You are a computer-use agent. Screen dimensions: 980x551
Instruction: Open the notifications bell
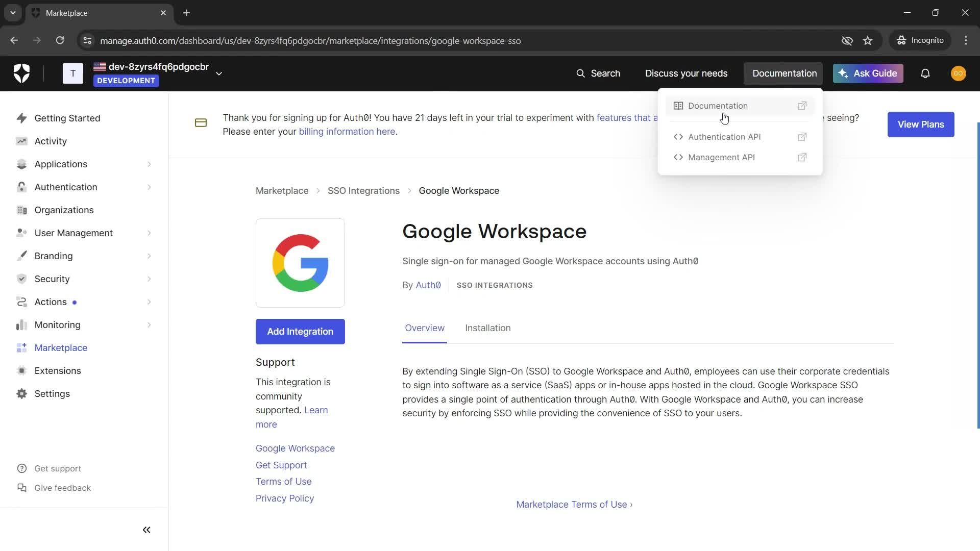coord(925,73)
